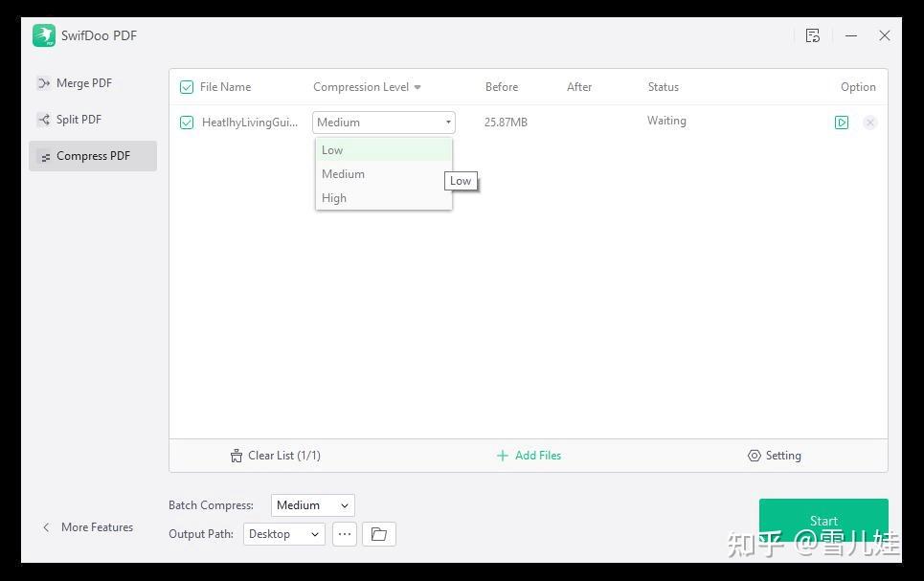Select Compress PDF in the sidebar

[x=93, y=156]
